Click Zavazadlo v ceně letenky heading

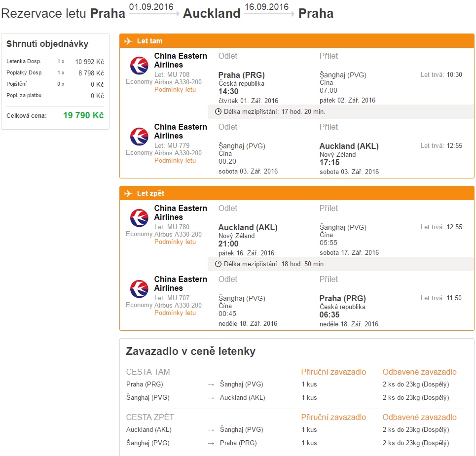pos(190,351)
